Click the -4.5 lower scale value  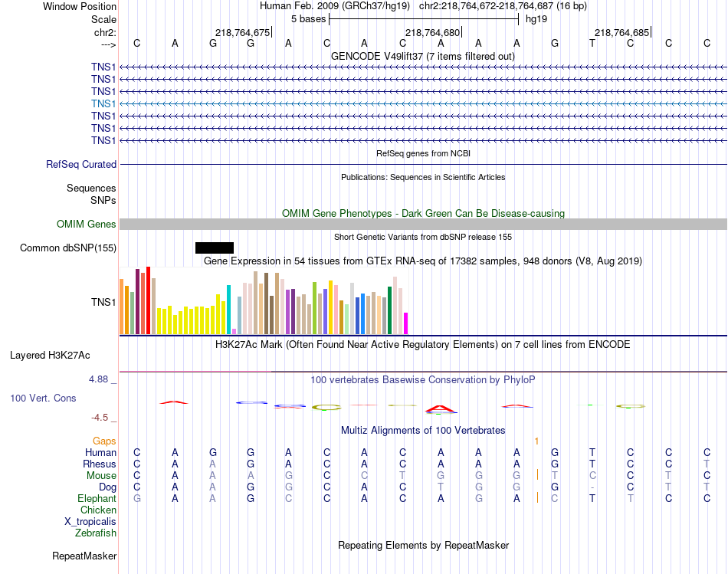pos(100,418)
